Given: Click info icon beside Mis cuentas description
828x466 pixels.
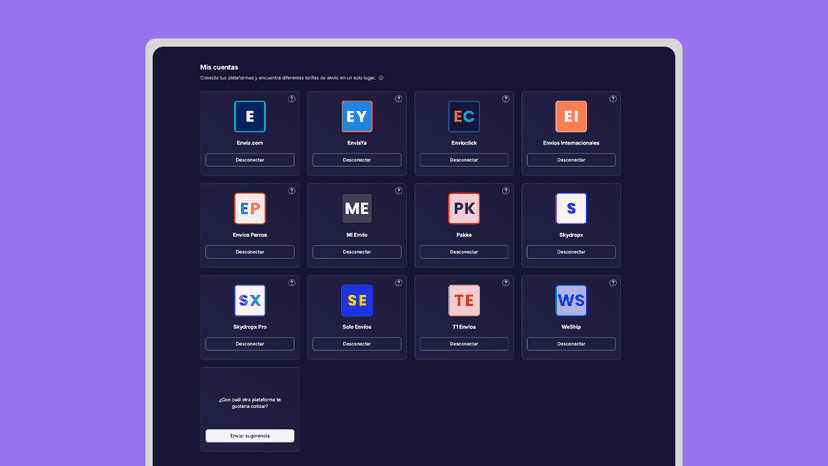Looking at the screenshot, I should click(381, 78).
